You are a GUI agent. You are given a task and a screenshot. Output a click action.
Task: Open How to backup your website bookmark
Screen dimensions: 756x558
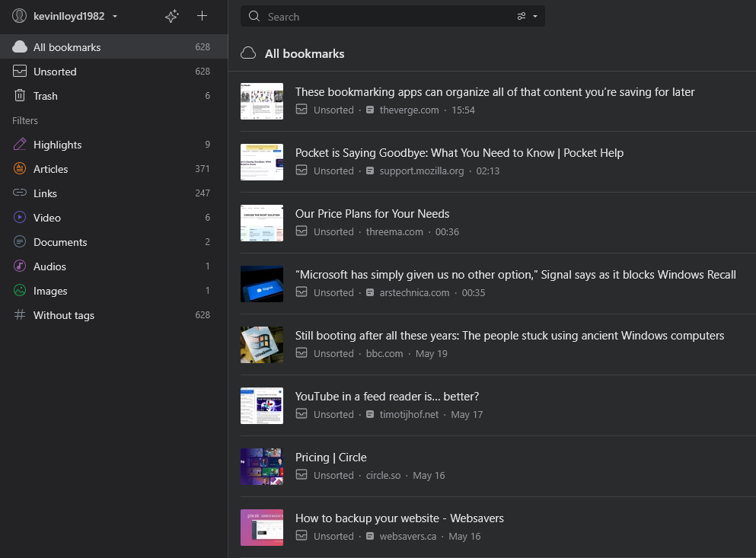[399, 518]
